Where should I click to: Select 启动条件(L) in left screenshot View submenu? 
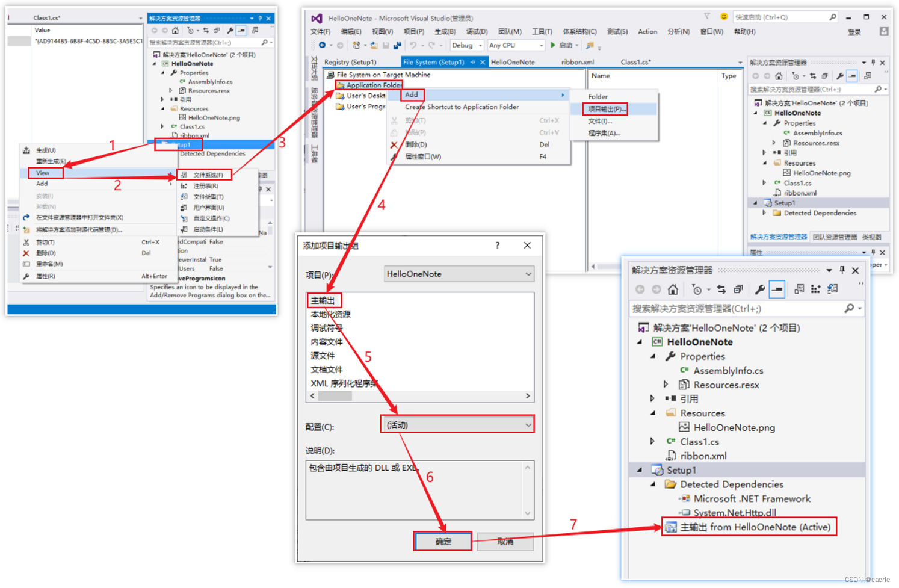(x=208, y=229)
